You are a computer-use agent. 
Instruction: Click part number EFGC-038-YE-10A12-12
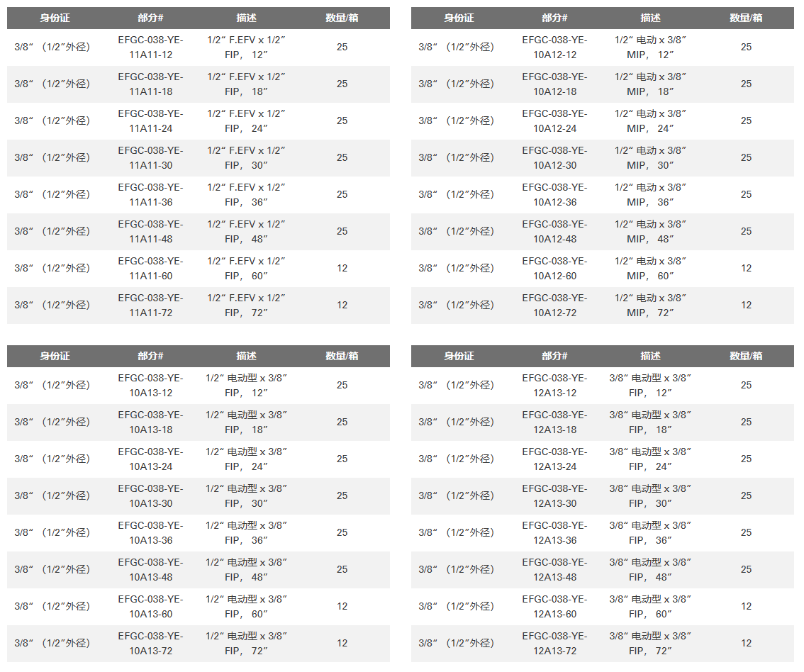(x=555, y=47)
